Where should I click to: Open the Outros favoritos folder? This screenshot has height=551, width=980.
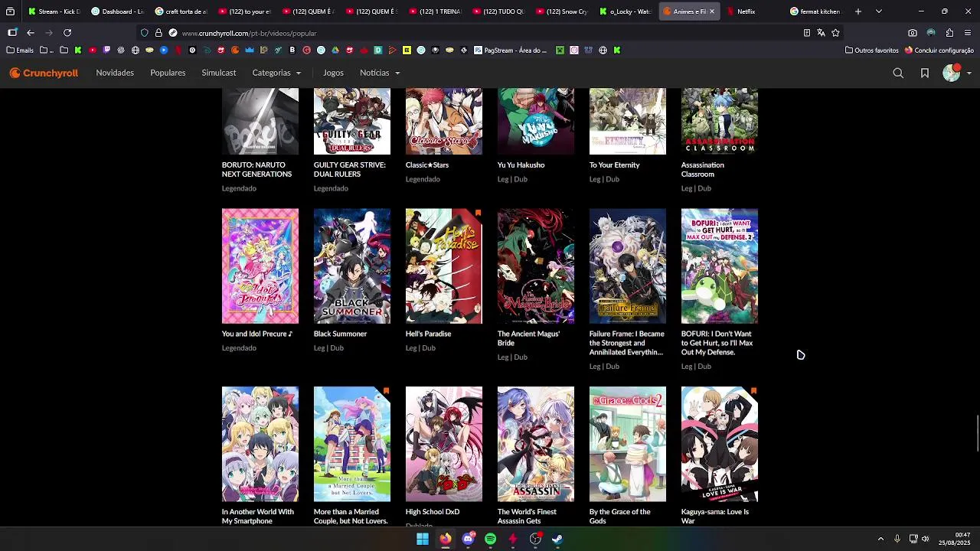click(871, 51)
